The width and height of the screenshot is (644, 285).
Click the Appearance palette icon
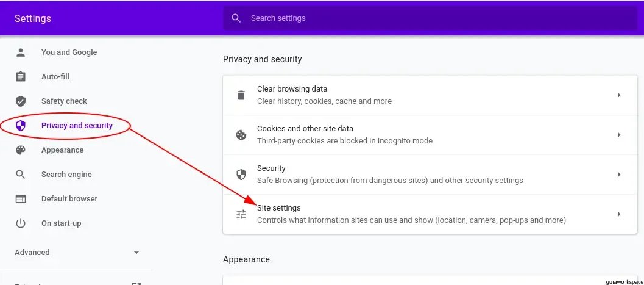[x=21, y=150]
